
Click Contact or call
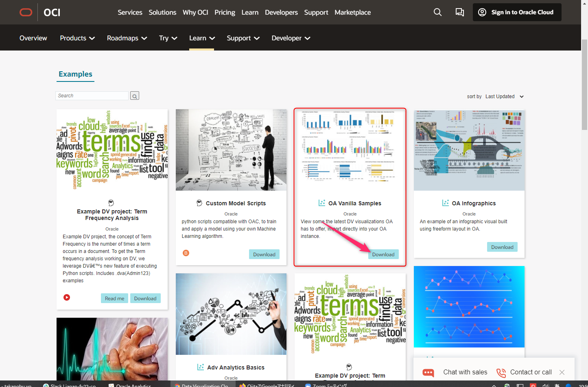pos(531,372)
